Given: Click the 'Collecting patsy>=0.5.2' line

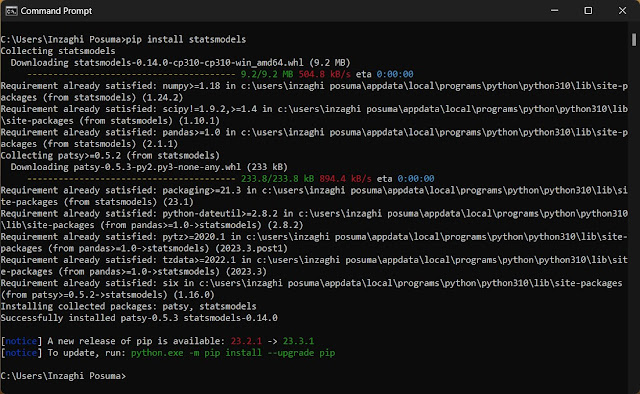Looking at the screenshot, I should [110, 156].
